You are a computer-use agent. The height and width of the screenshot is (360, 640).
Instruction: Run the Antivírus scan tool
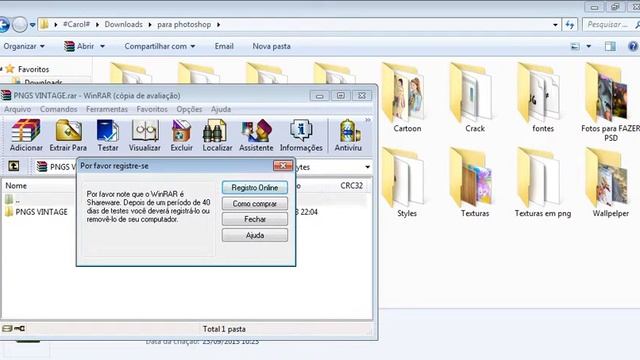click(x=348, y=136)
